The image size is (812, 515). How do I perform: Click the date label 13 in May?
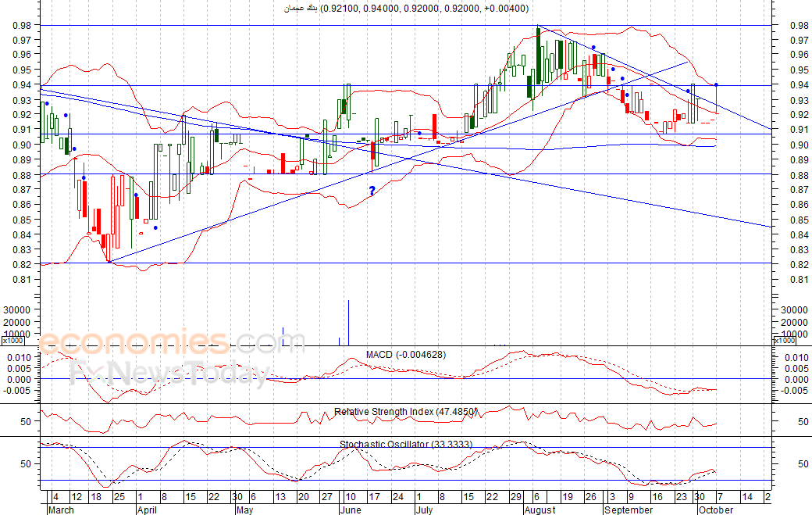[280, 497]
